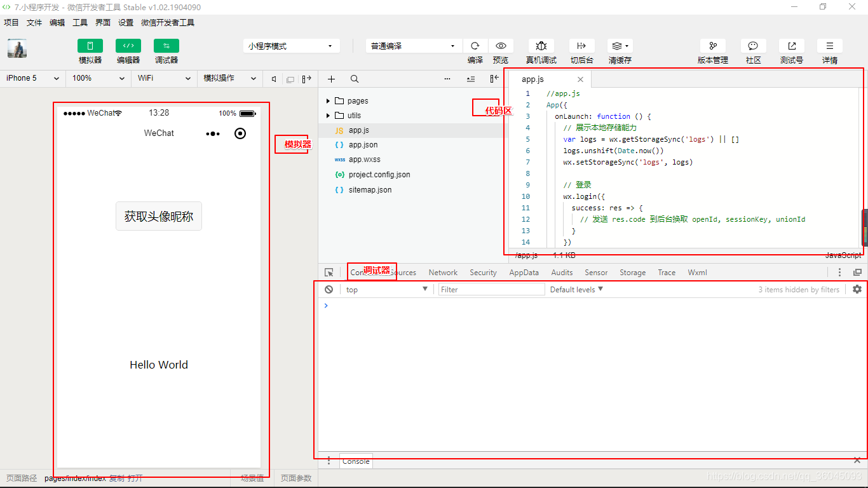
Task: Open the 100% zoom dropdown
Action: (98, 78)
